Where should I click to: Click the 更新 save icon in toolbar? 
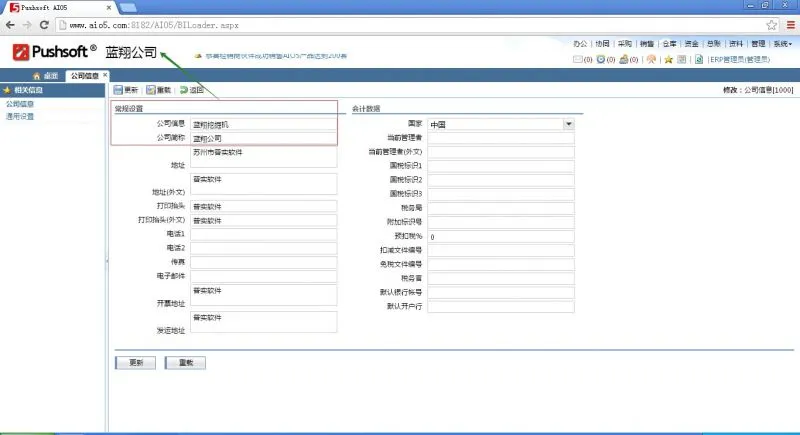pos(118,90)
